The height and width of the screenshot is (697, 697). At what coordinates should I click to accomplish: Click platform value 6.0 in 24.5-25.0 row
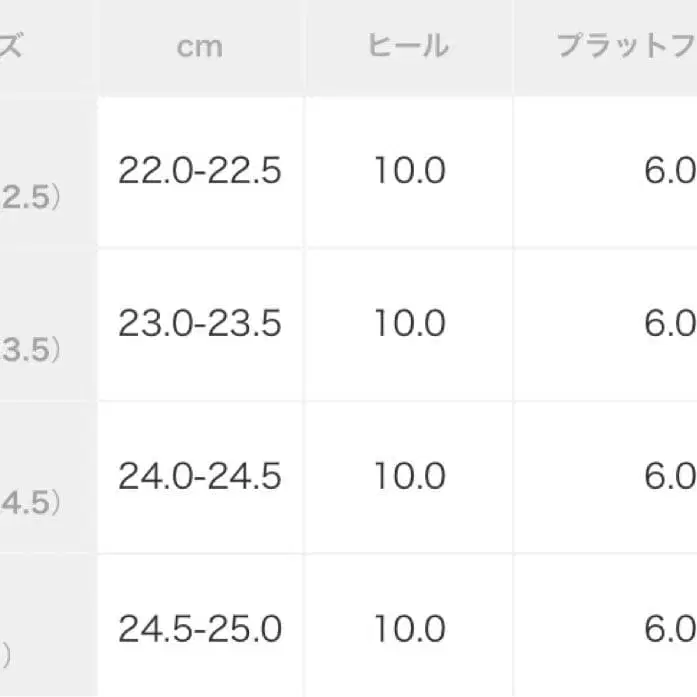(669, 629)
